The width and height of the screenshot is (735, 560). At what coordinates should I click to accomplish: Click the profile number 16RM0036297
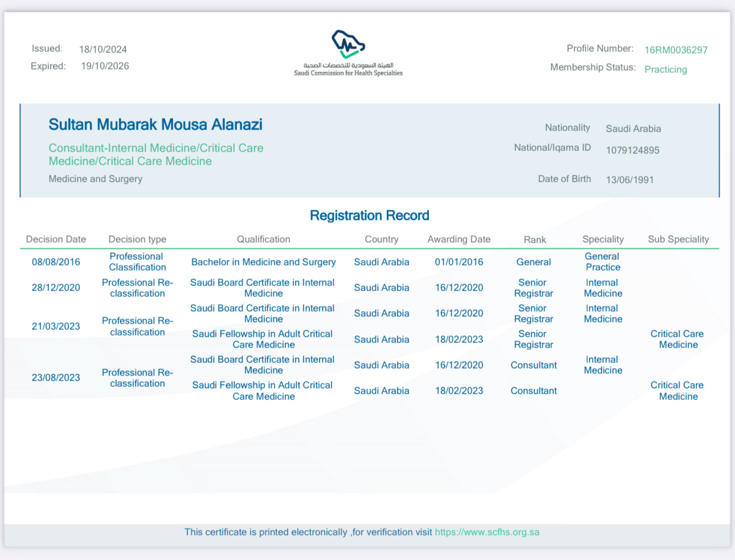tap(676, 50)
